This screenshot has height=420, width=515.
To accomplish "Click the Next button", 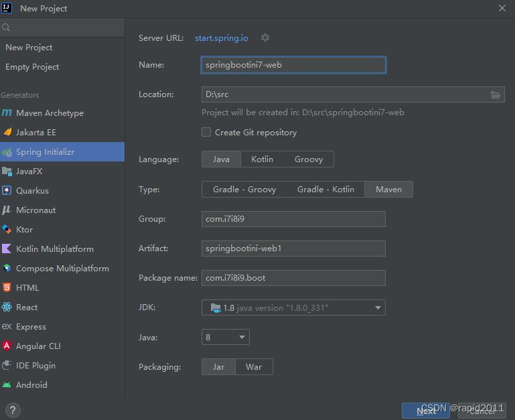I will click(x=426, y=411).
